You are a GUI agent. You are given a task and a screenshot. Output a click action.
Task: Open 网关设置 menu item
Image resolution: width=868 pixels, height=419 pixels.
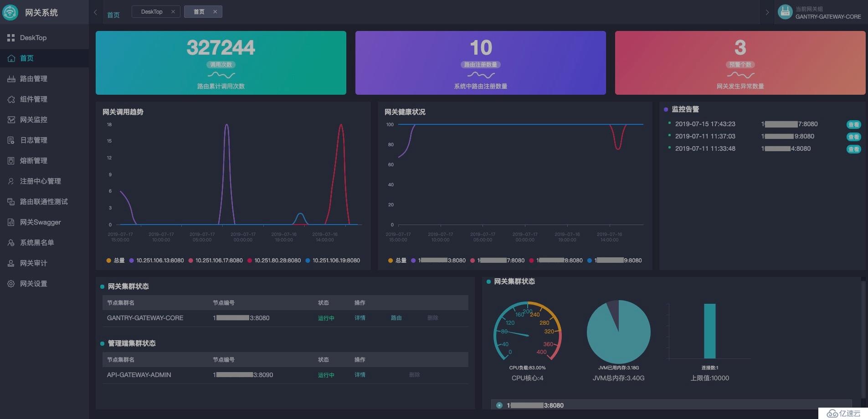[x=44, y=284]
